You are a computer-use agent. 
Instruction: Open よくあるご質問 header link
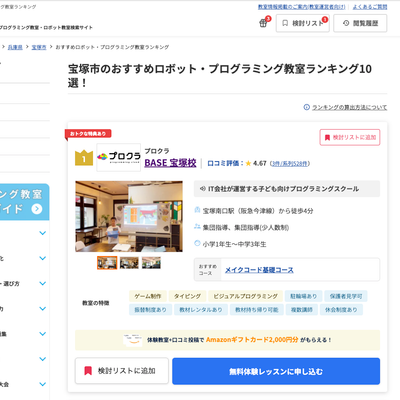(370, 7)
